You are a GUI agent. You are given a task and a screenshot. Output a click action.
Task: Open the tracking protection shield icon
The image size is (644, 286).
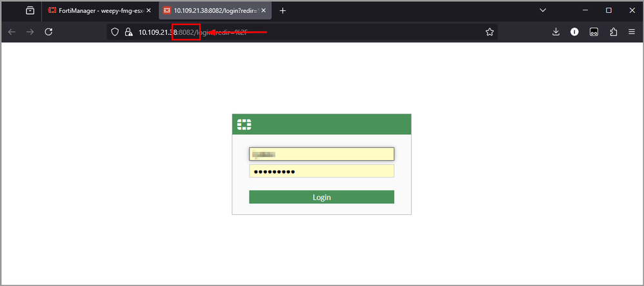115,32
